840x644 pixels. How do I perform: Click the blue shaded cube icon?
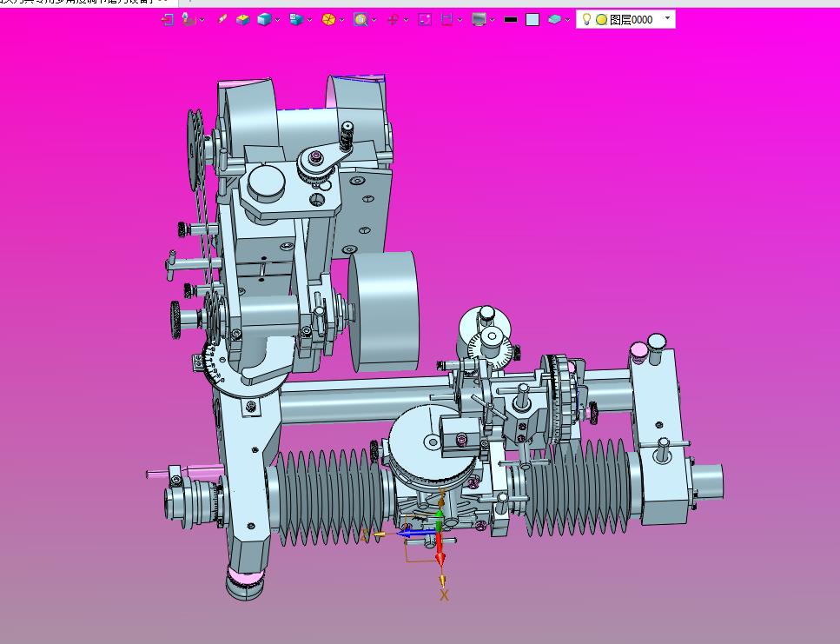264,20
